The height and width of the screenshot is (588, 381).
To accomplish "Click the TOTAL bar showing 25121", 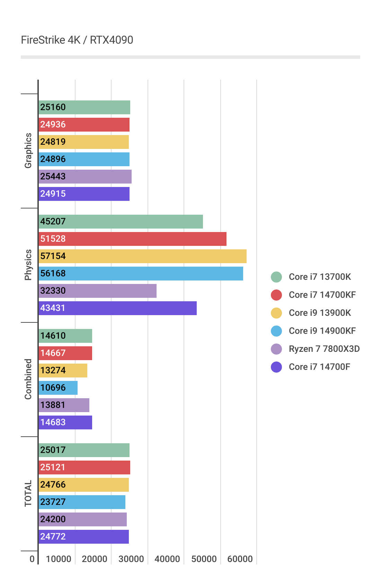I will click(84, 467).
